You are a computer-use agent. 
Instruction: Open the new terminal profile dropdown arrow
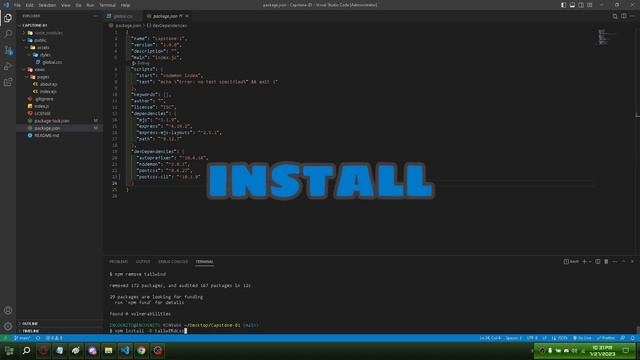590,261
